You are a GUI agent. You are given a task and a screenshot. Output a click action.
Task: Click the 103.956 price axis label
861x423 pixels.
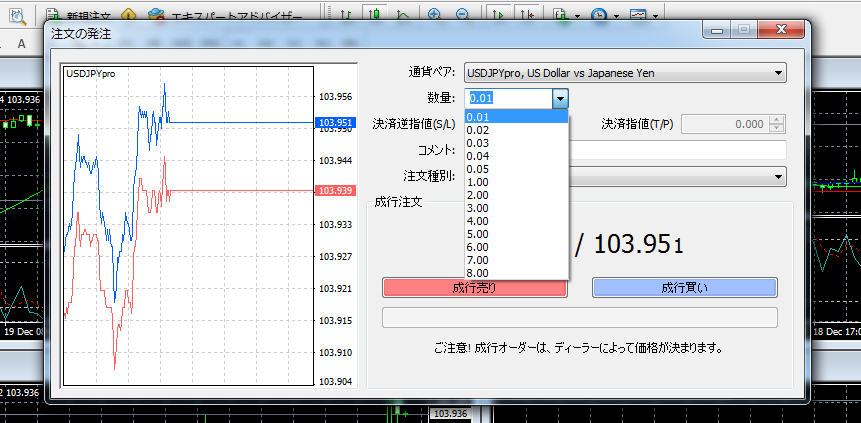336,97
